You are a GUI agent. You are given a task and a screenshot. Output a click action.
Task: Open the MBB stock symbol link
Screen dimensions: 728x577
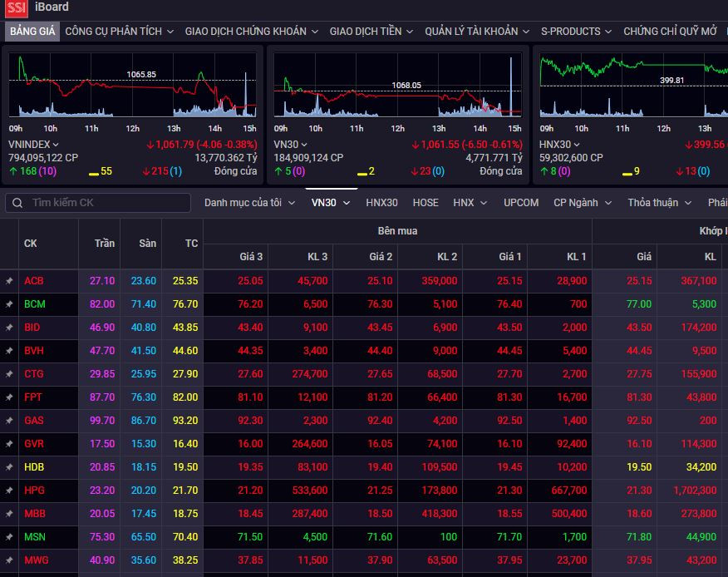(35, 514)
